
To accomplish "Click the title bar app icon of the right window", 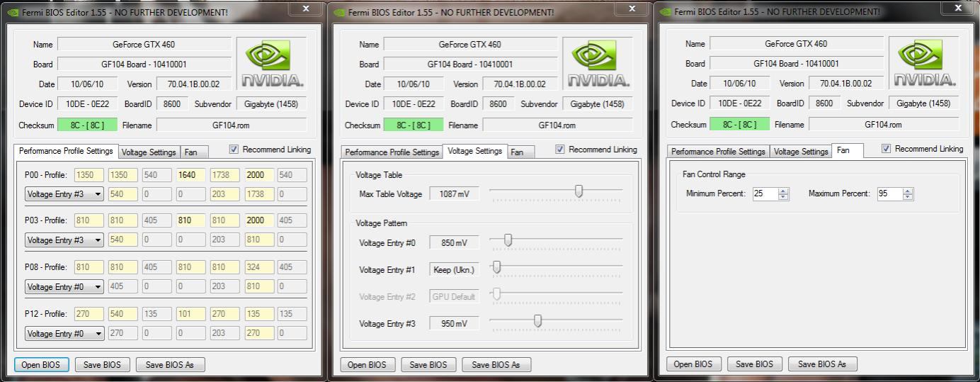I will pyautogui.click(x=664, y=12).
